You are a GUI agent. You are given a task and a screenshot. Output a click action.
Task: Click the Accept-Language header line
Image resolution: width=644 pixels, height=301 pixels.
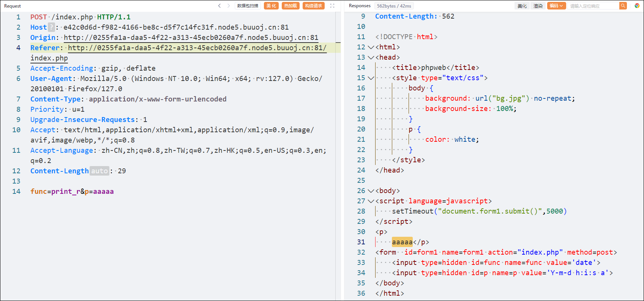[x=178, y=155]
